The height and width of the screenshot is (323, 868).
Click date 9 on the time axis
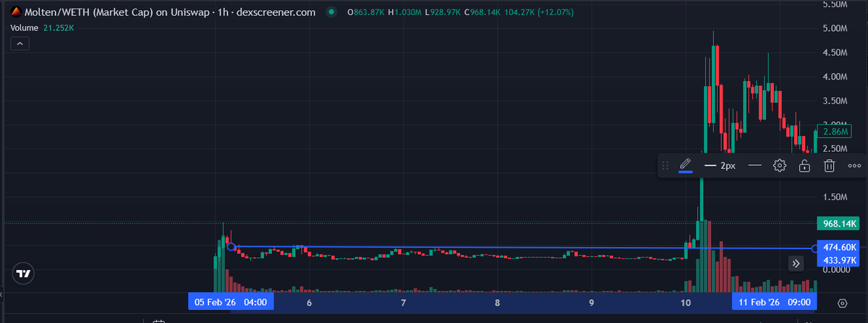(592, 303)
